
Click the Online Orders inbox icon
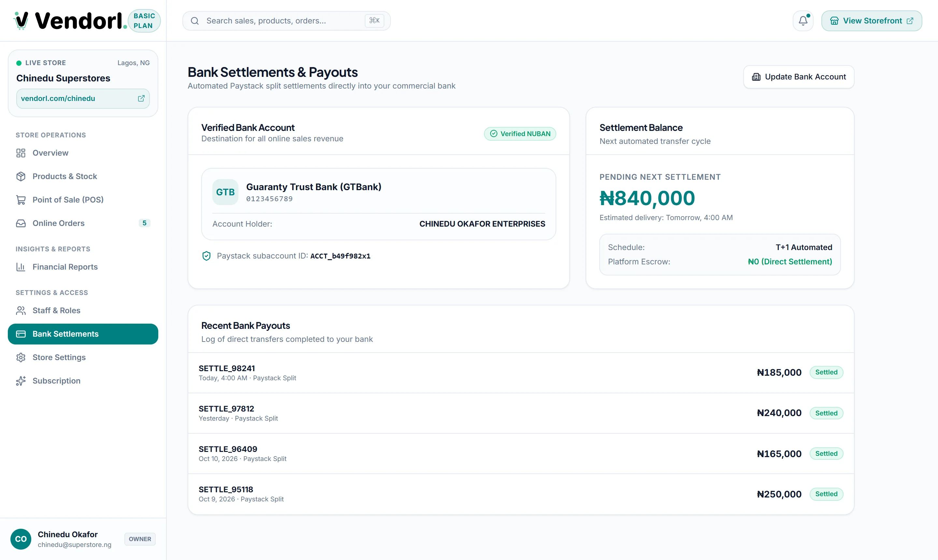21,223
